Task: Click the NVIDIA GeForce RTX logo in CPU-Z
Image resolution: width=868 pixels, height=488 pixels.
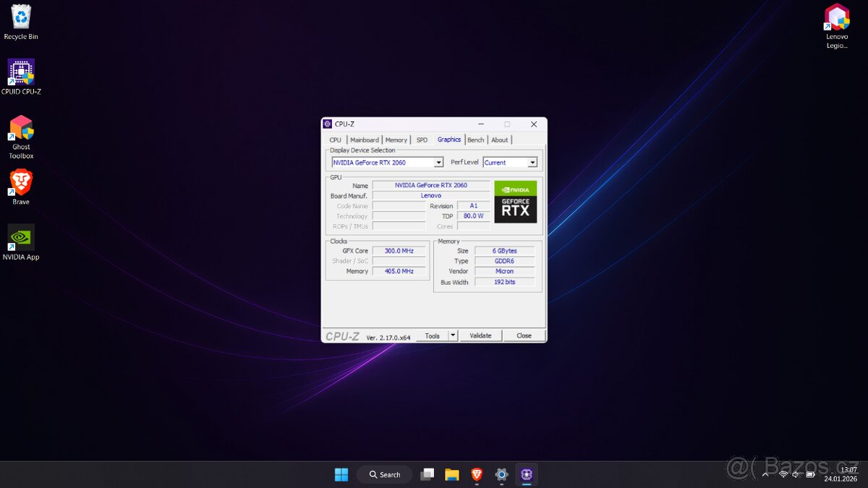Action: [515, 202]
